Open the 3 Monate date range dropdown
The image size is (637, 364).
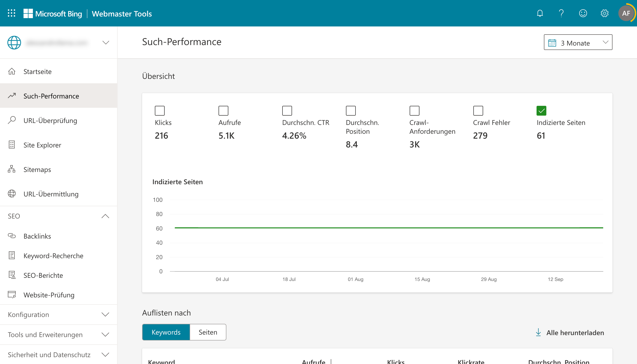578,42
